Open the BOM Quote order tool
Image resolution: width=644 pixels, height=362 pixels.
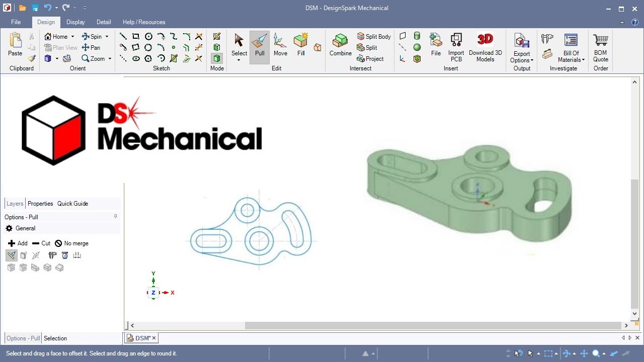(601, 47)
